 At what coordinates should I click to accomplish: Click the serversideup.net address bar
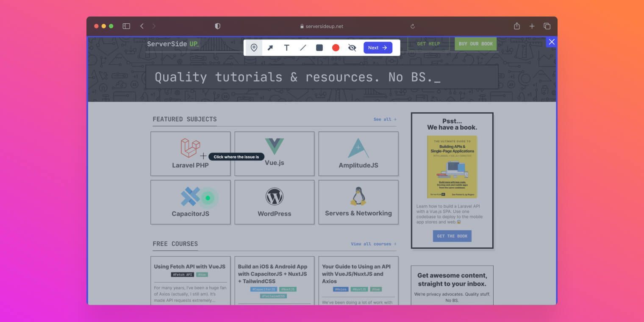322,26
